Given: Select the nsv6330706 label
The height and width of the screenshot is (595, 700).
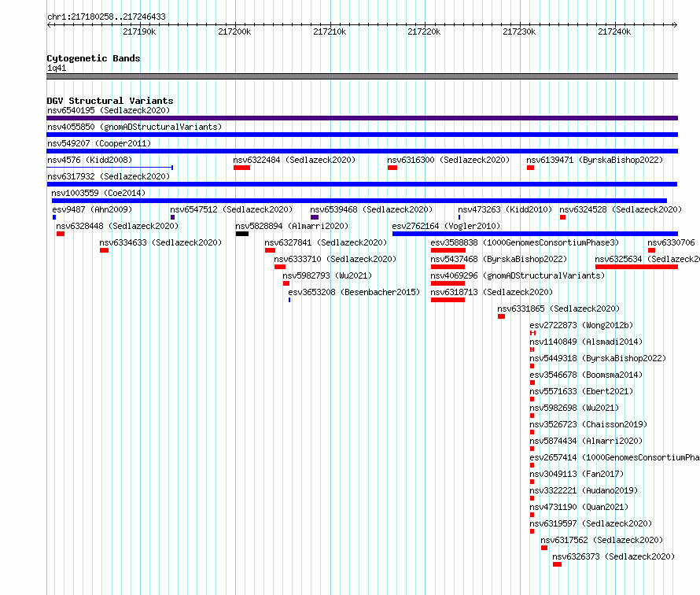Looking at the screenshot, I should pyautogui.click(x=671, y=242).
